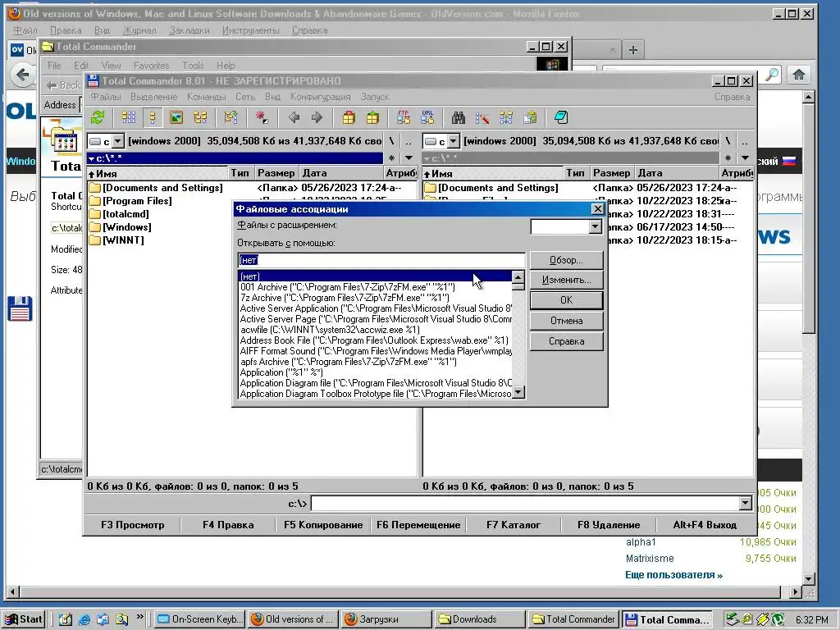Open right panel drive C dropdown
The image size is (840, 630).
[453, 141]
